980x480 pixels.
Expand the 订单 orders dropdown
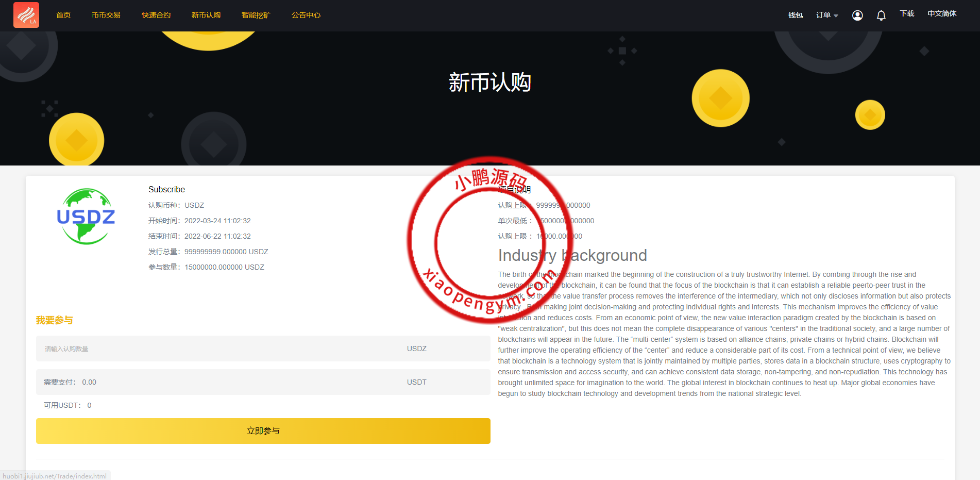pos(826,15)
